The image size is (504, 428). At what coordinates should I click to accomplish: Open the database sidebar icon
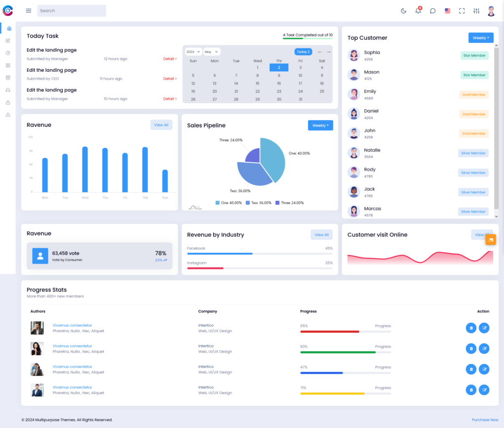point(9,77)
